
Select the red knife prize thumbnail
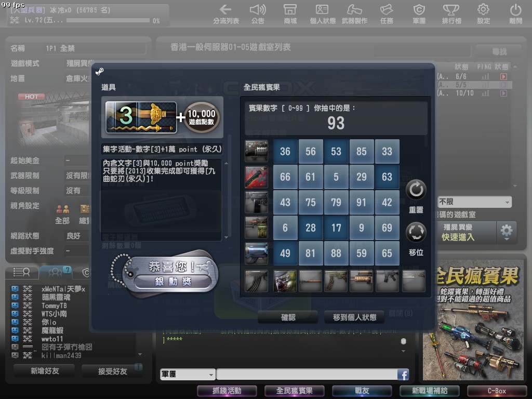point(256,177)
